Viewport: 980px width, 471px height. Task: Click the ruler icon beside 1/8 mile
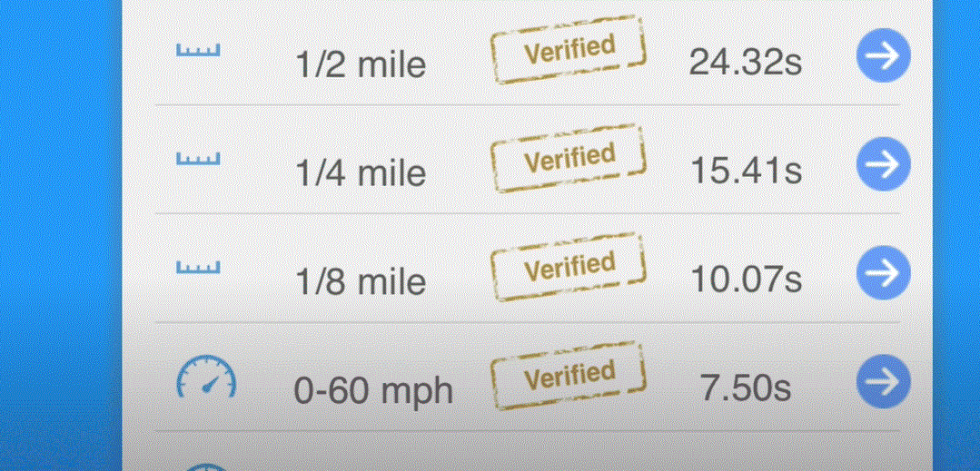(198, 268)
